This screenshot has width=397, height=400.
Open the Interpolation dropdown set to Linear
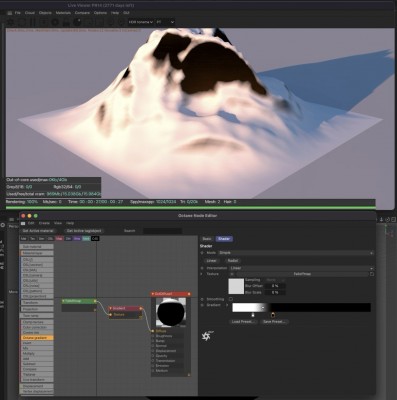[x=301, y=268]
